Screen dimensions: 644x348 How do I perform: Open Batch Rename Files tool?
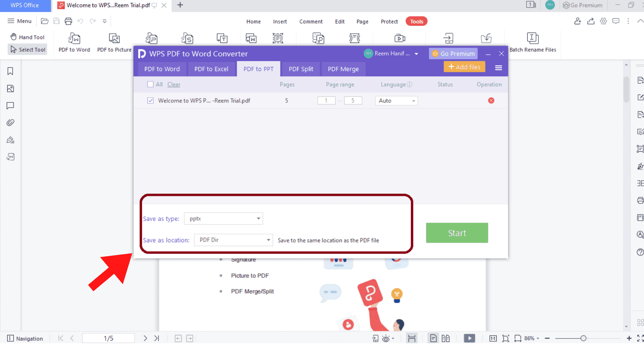coord(533,43)
